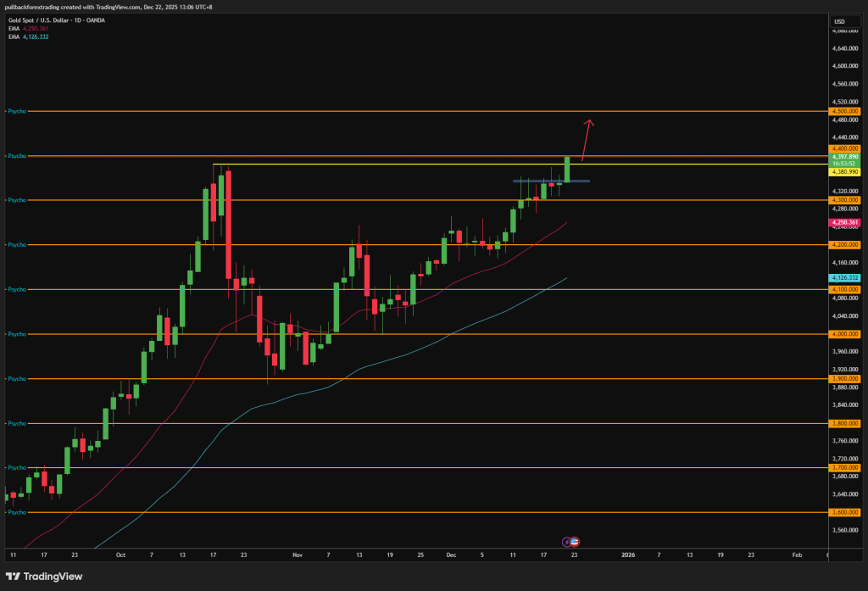Click the USD currency label on price axis
The height and width of the screenshot is (591, 868).
tap(840, 21)
